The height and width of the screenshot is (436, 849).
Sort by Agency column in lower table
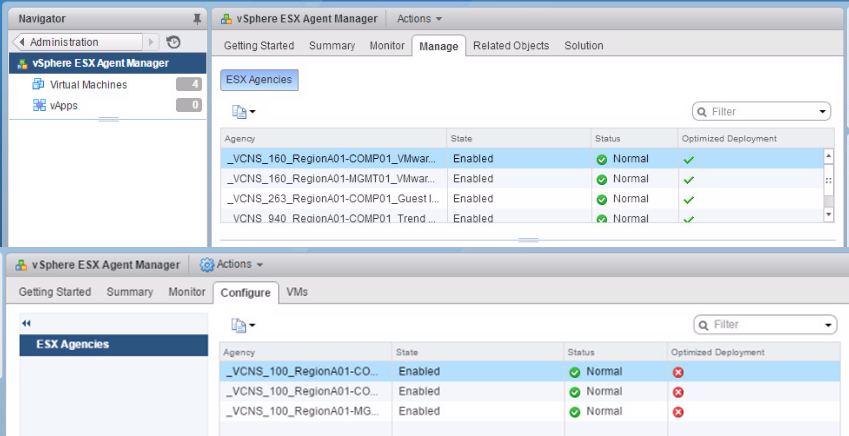pyautogui.click(x=306, y=352)
